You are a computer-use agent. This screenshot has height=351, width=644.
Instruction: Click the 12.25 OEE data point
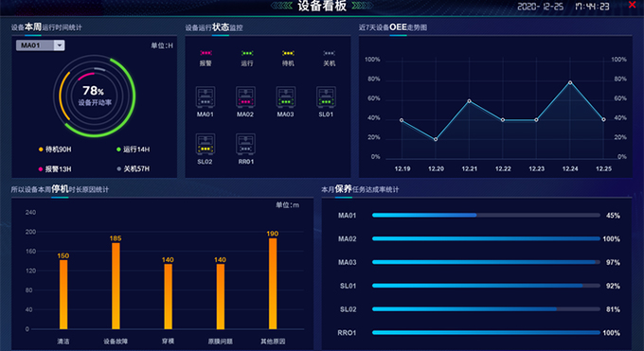tap(604, 120)
